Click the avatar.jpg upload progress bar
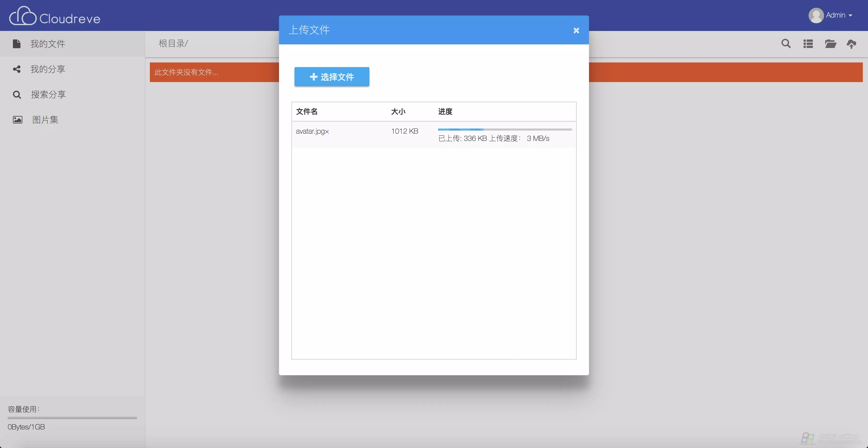The height and width of the screenshot is (448, 868). [x=505, y=129]
